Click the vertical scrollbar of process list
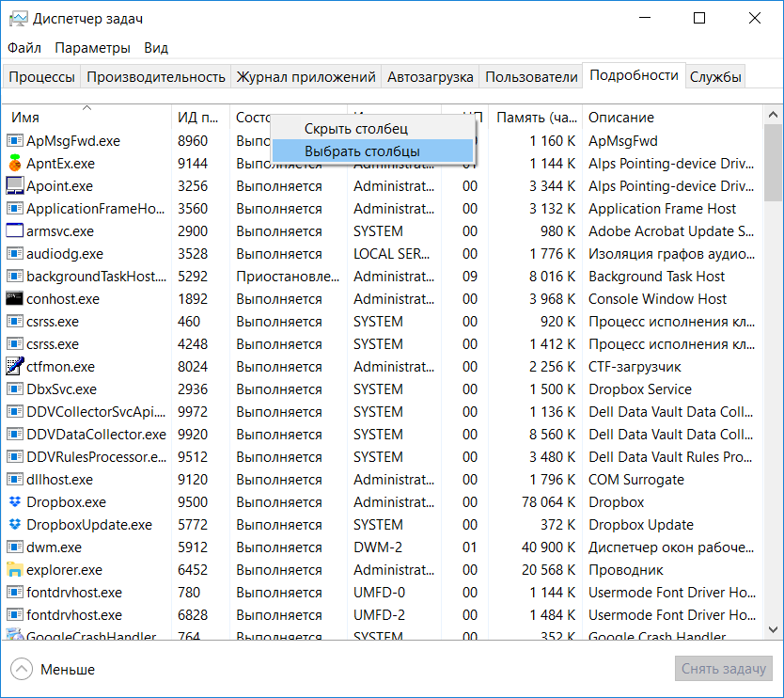This screenshot has height=698, width=784. tap(774, 376)
